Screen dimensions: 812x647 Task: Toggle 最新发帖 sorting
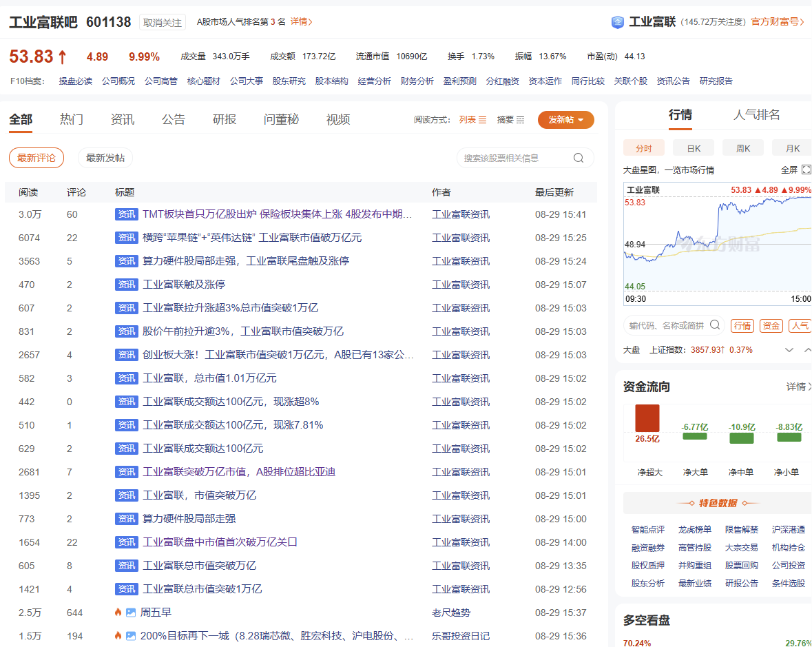(x=105, y=158)
